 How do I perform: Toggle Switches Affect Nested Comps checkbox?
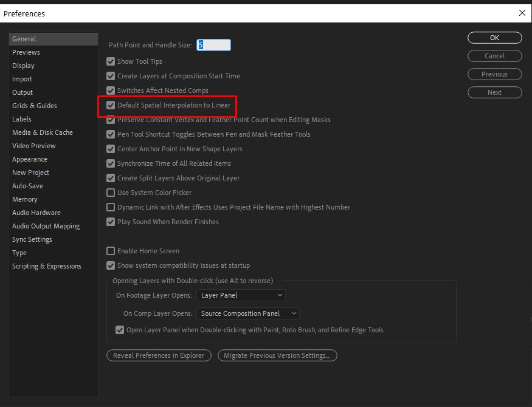pyautogui.click(x=111, y=91)
